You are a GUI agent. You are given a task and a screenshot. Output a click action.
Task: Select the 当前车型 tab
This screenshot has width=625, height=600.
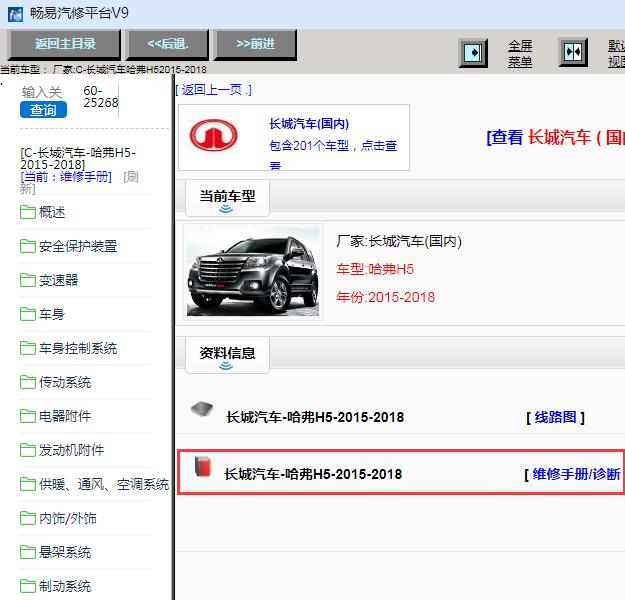click(x=227, y=198)
